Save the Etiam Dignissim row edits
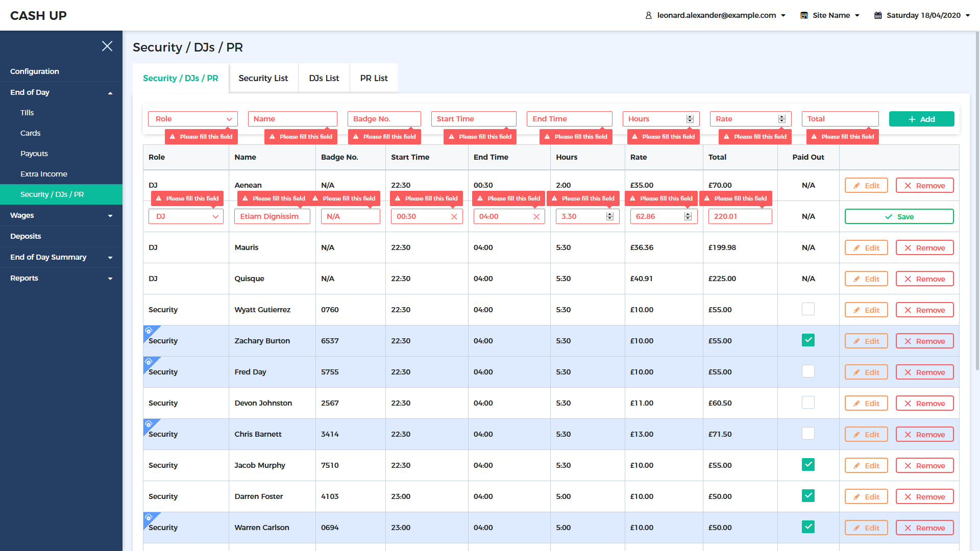Image resolution: width=980 pixels, height=551 pixels. (899, 217)
